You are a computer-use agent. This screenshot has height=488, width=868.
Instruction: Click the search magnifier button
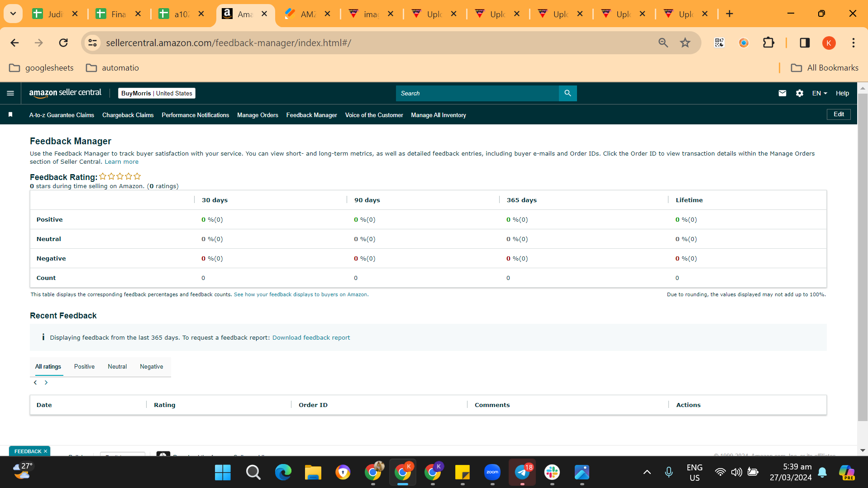[x=568, y=93]
